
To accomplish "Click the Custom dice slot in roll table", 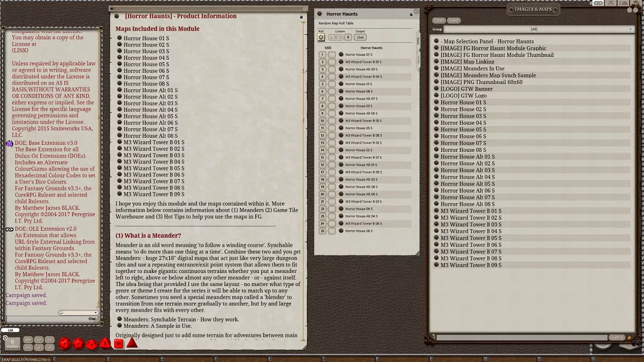I will coord(336,37).
